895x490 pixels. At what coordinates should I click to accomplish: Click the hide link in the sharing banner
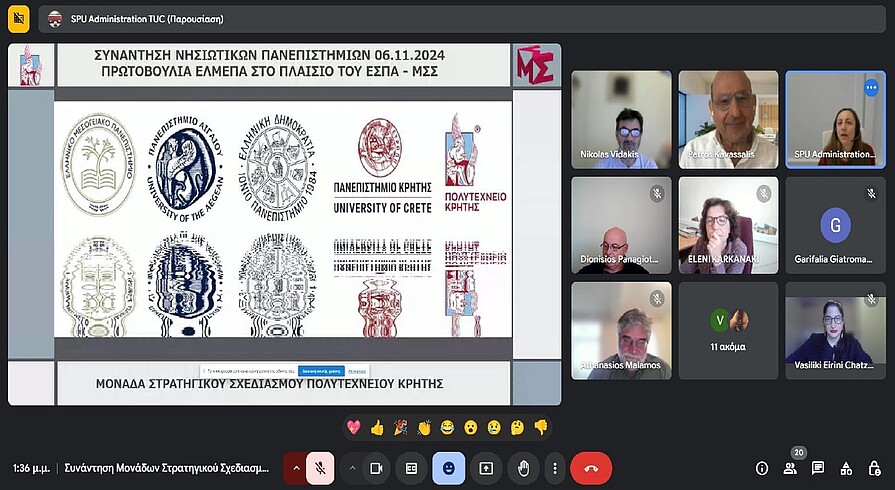[357, 371]
